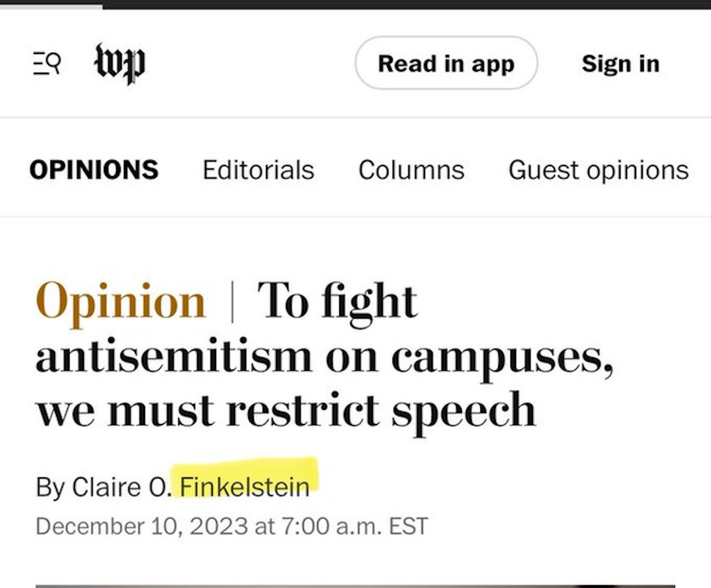Click the Washington Post WP logo
Screen dimensions: 711x588
[x=120, y=63]
